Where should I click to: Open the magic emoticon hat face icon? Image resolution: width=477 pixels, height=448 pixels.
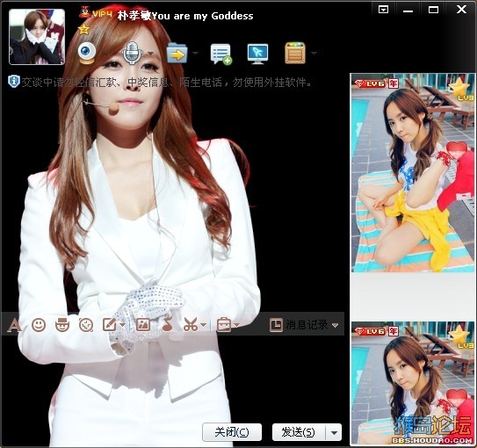point(62,325)
